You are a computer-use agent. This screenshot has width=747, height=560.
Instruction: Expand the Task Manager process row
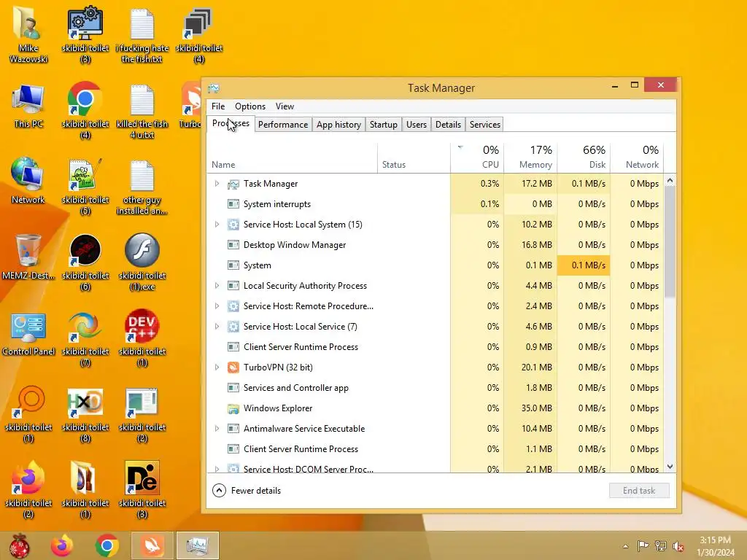pos(217,183)
